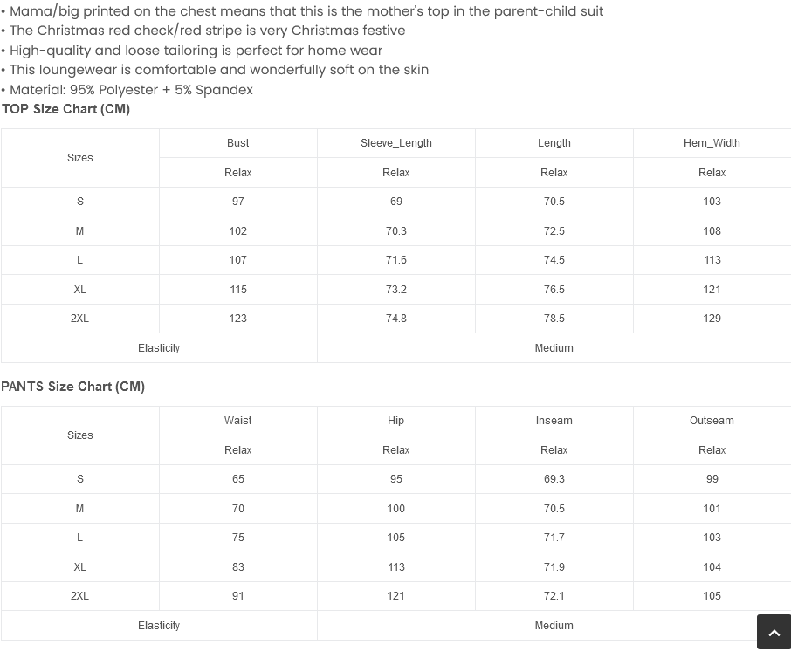
Task: Select the Outseam column header
Action: tap(712, 421)
